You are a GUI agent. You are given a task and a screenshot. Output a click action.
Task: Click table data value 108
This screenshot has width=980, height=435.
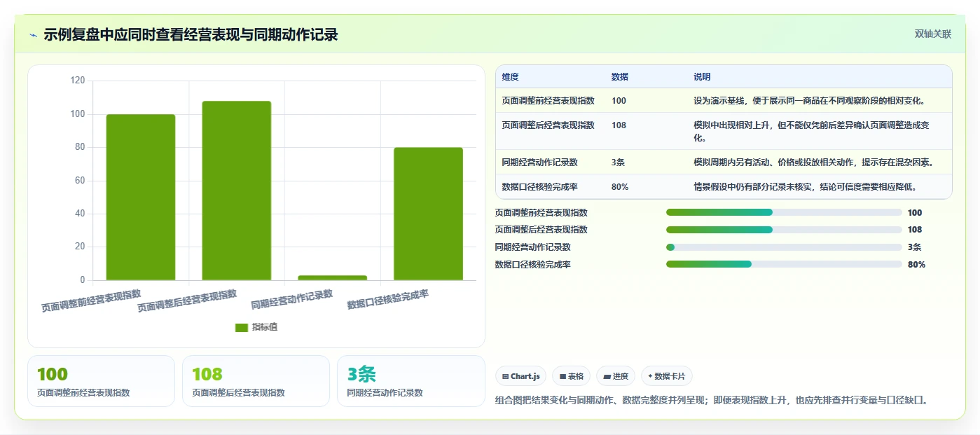[619, 125]
